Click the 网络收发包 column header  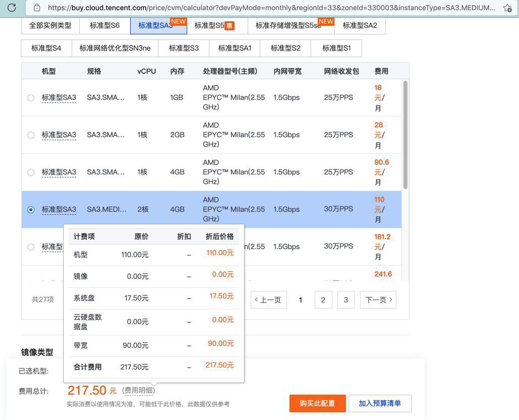[x=341, y=71]
